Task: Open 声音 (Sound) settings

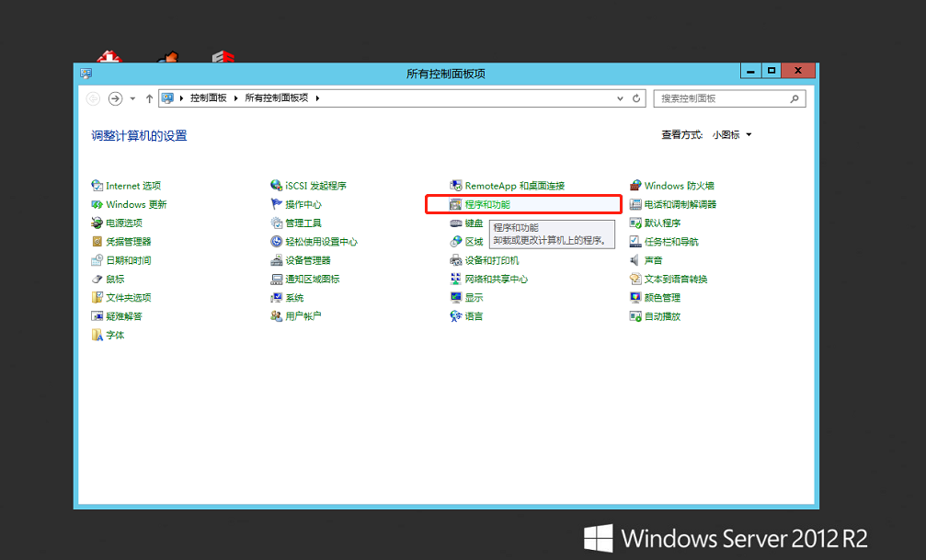Action: (652, 259)
